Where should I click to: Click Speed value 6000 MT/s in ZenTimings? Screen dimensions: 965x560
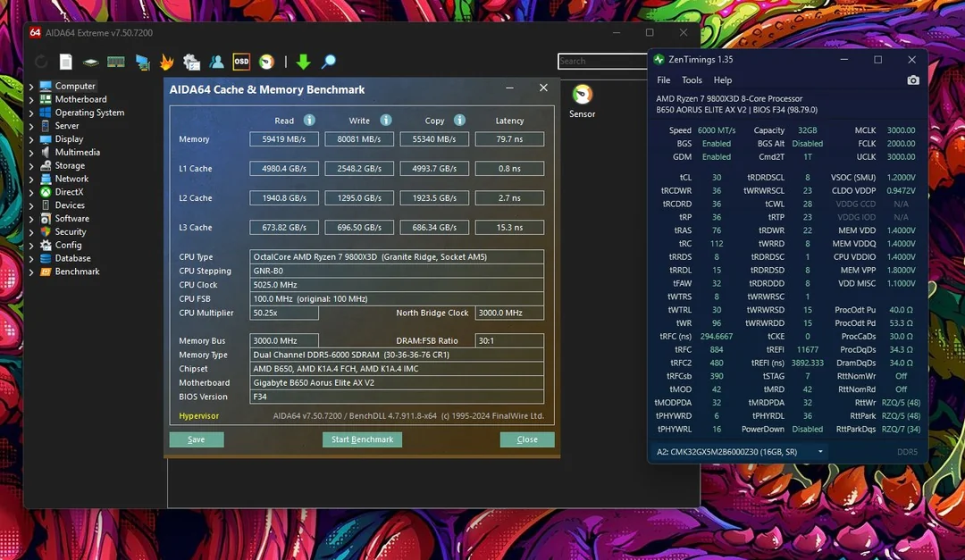coord(717,130)
